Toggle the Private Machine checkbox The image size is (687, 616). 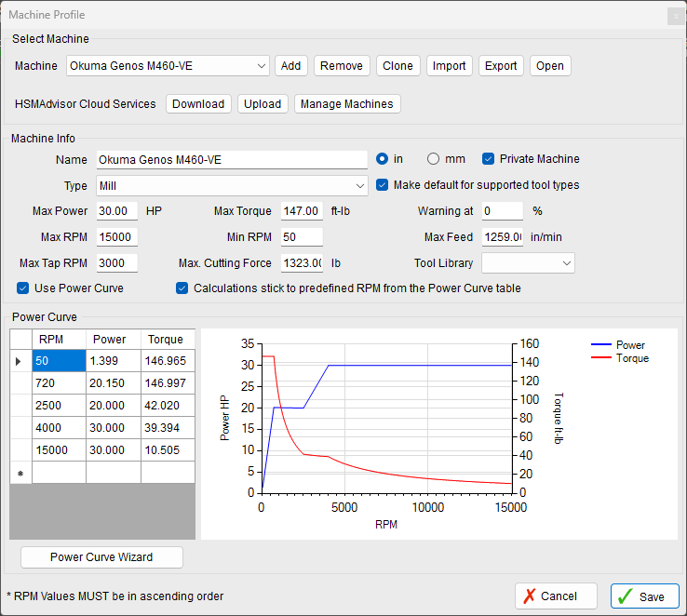click(489, 159)
